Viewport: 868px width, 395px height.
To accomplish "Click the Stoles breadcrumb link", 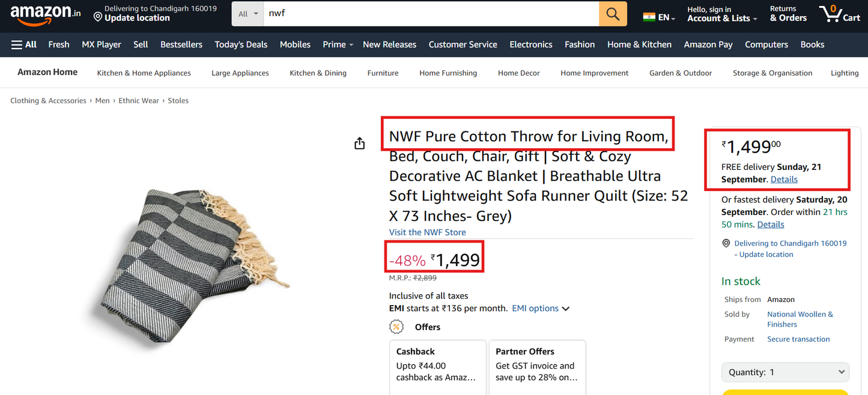I will pos(178,101).
